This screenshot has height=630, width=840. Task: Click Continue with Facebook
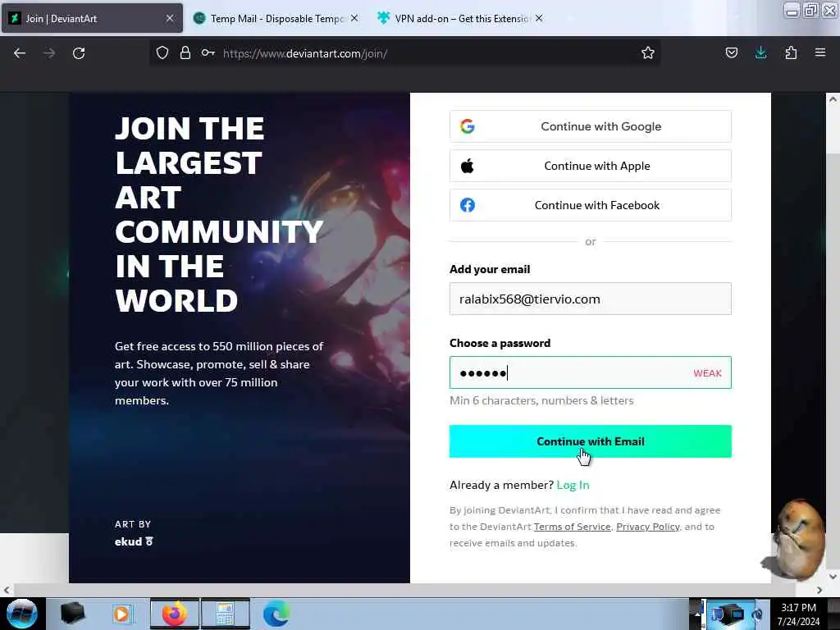(591, 205)
